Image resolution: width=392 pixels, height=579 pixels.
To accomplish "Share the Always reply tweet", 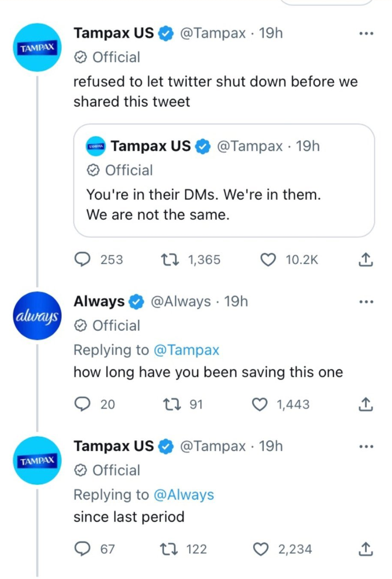I will pyautogui.click(x=365, y=404).
